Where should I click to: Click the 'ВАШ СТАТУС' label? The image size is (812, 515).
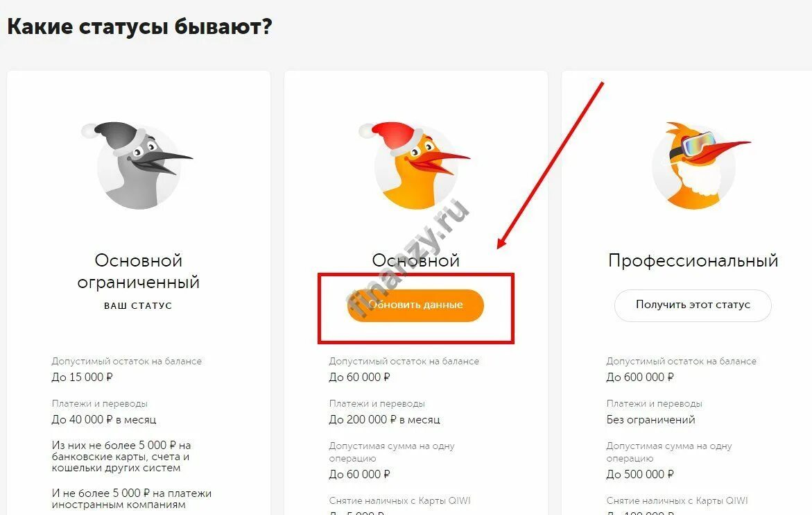138,305
